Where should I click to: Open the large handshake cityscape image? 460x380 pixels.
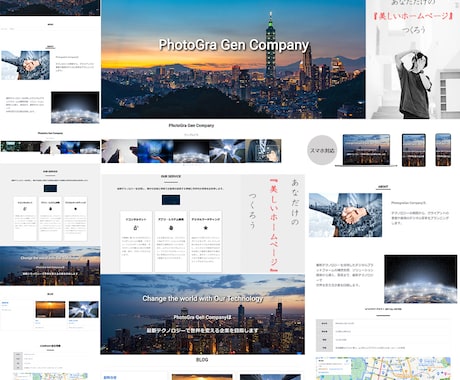(x=345, y=215)
